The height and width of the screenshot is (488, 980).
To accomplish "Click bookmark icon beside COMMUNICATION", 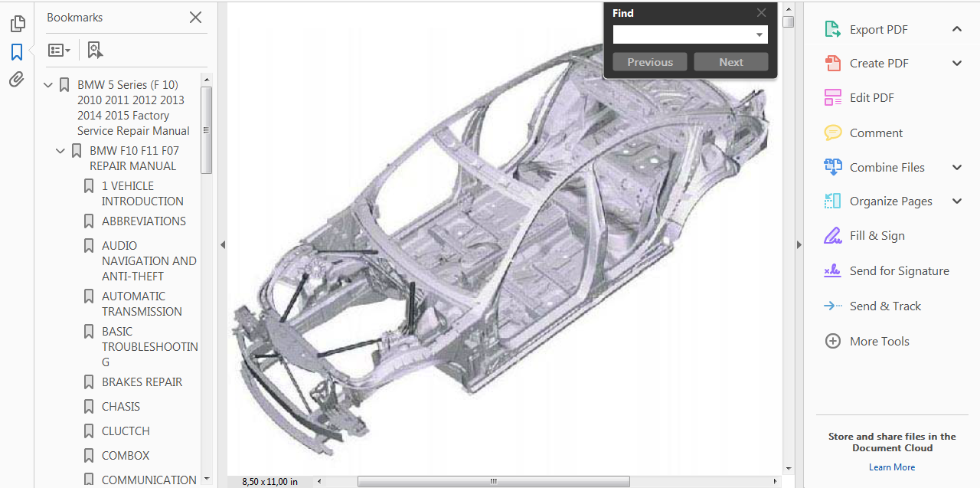I will pos(89,480).
